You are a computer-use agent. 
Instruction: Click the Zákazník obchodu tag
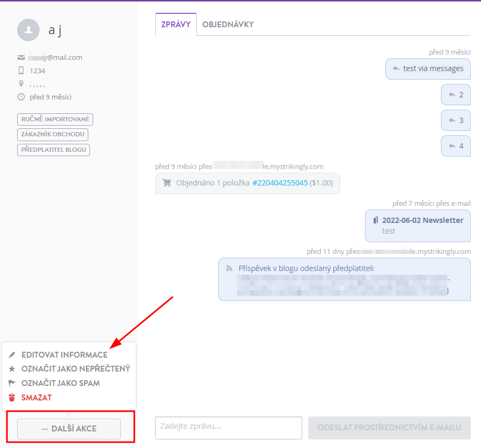click(53, 134)
